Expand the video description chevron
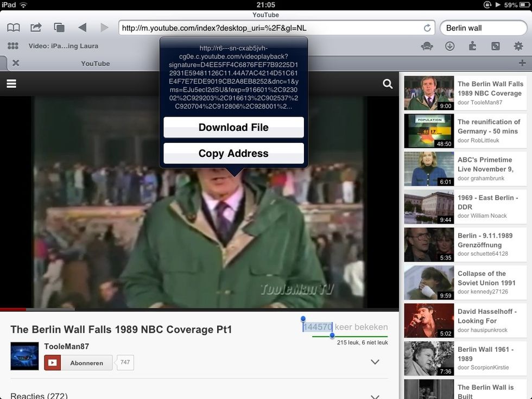This screenshot has width=532, height=399. tap(375, 361)
